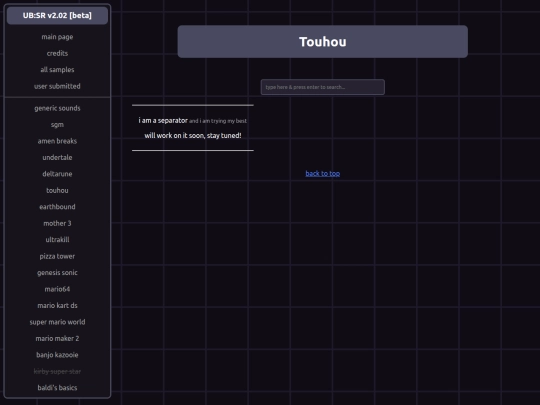
Task: Open the main page link
Action: 57,37
